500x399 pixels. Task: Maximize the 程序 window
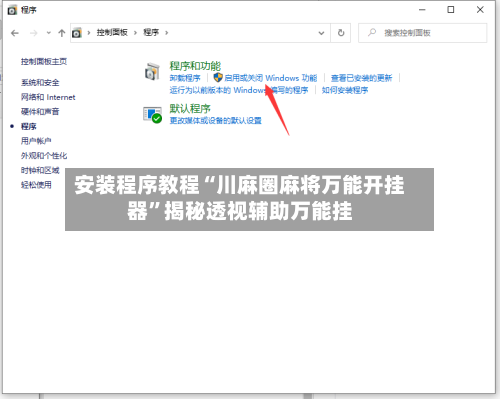tap(451, 10)
